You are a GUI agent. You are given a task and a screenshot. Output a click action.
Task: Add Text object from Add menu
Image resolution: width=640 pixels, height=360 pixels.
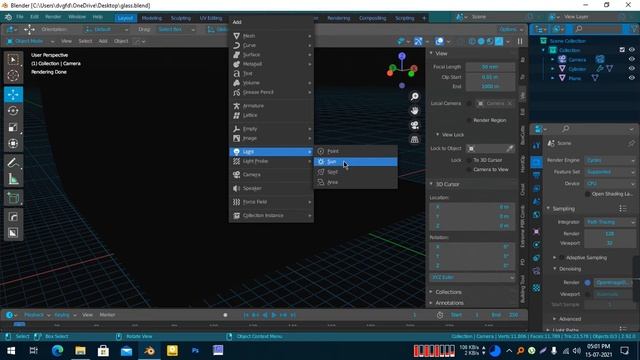pyautogui.click(x=271, y=73)
